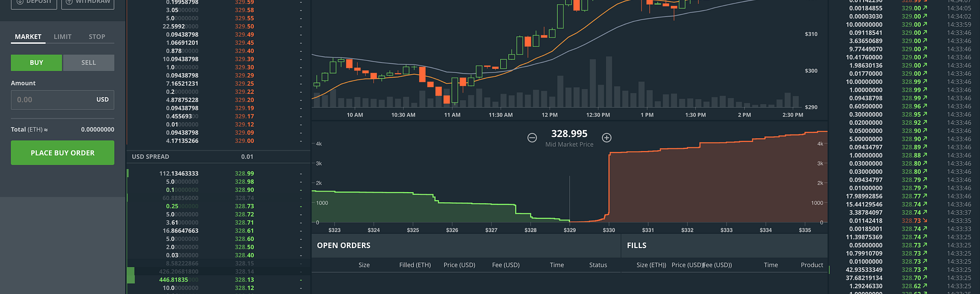This screenshot has height=294, width=980.
Task: Click order size 16.86647663 in bids
Action: pyautogui.click(x=180, y=231)
